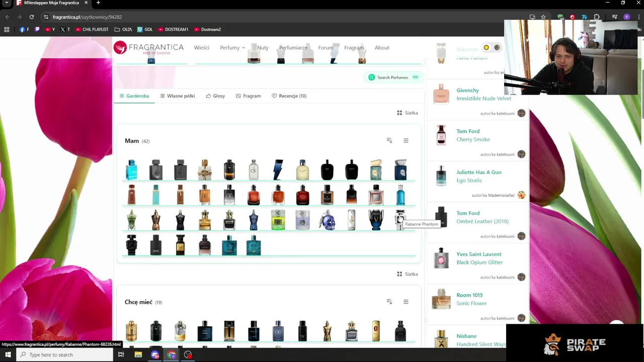The height and width of the screenshot is (362, 644).
Task: Open list menu for Mam shelf
Action: pos(406,141)
